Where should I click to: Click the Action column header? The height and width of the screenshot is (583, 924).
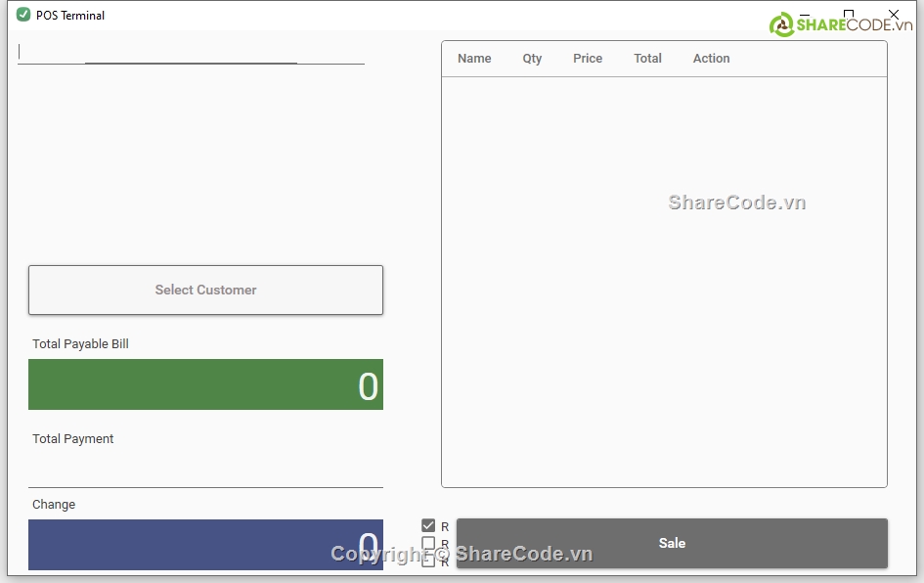click(x=711, y=59)
